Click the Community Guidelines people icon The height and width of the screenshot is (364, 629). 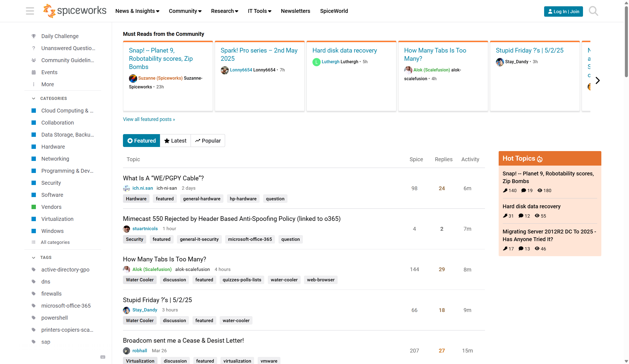pyautogui.click(x=34, y=60)
